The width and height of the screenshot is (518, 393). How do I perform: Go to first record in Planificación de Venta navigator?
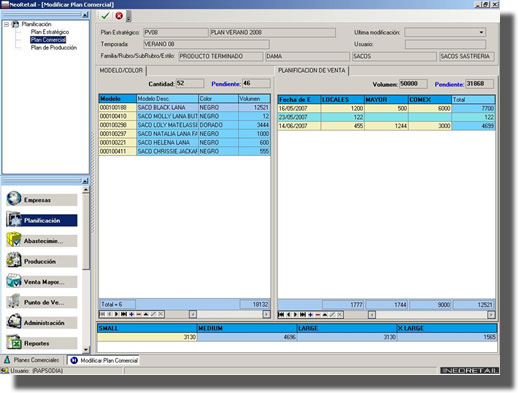[x=281, y=315]
